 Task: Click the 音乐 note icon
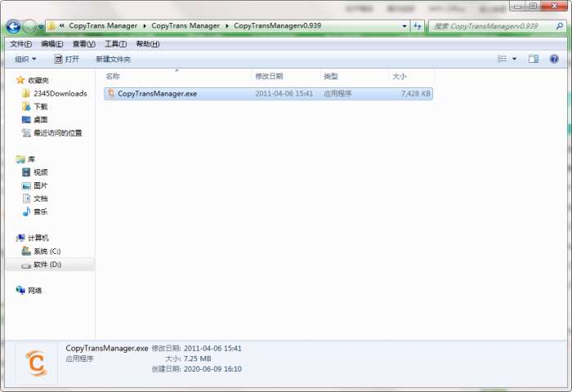click(x=26, y=212)
